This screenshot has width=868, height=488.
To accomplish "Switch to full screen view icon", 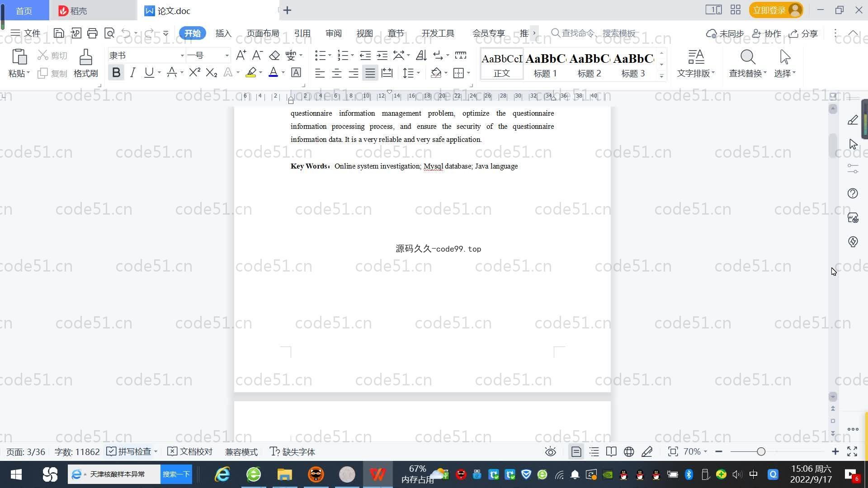I will click(852, 451).
